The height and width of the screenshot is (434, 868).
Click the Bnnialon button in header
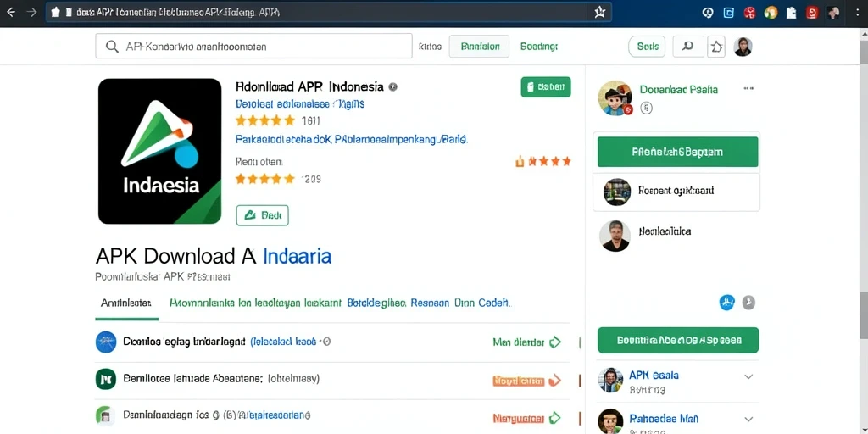pos(480,47)
